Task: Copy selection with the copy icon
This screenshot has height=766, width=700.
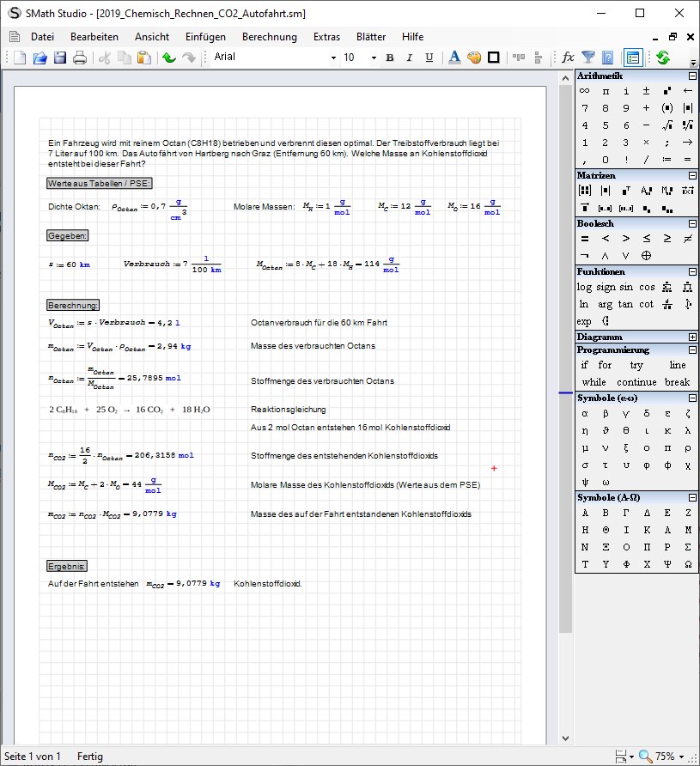Action: pyautogui.click(x=124, y=58)
